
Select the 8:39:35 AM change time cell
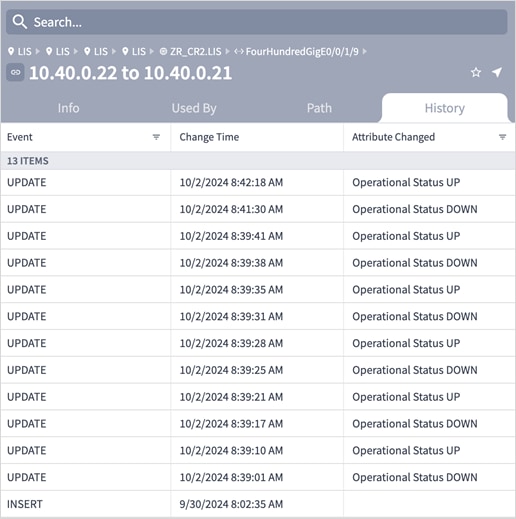pyautogui.click(x=257, y=290)
